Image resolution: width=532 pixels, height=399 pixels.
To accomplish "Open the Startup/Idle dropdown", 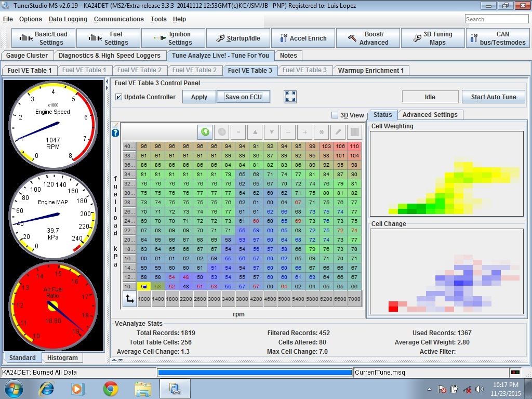I will [238, 38].
